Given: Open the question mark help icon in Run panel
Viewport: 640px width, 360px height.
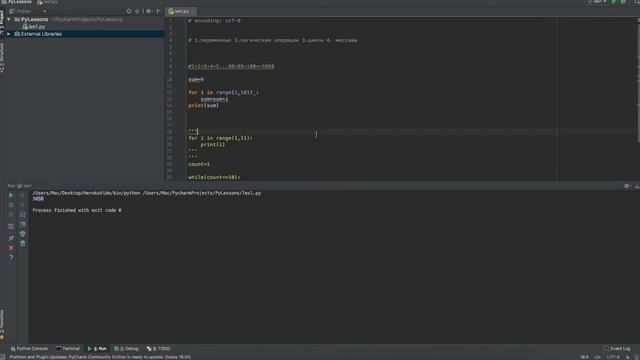Looking at the screenshot, I should tap(11, 258).
